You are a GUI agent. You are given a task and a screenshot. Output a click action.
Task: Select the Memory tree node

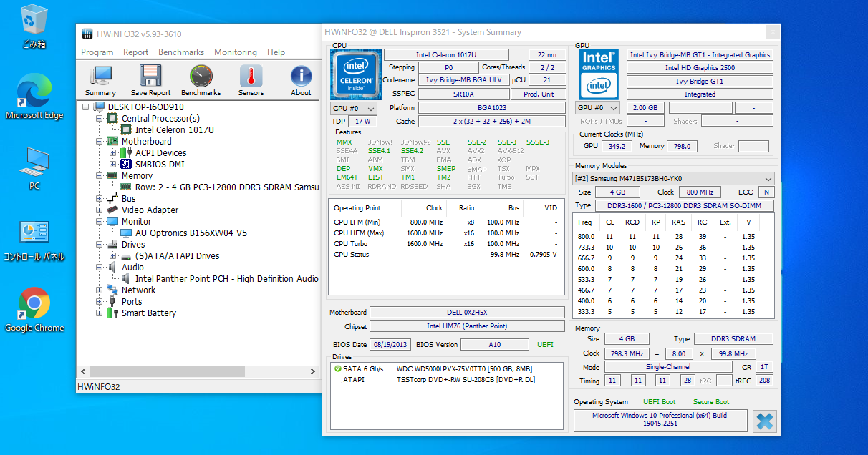click(137, 176)
